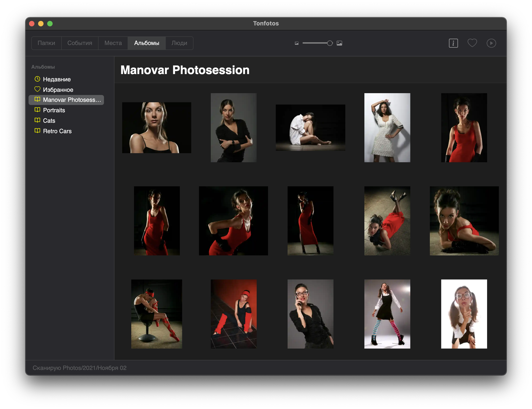Select the striped stockings jumping photo
This screenshot has width=532, height=409.
(x=387, y=314)
